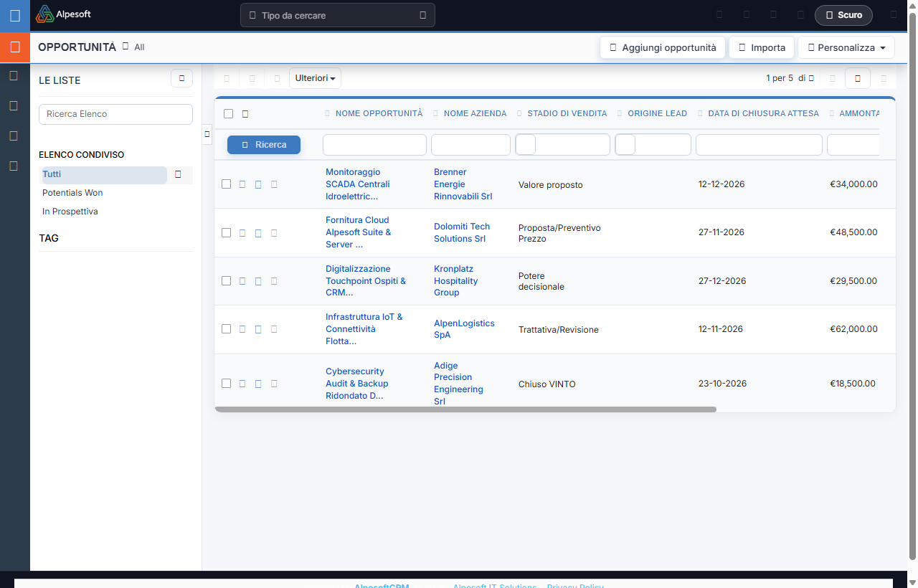Click first row icon for Monitoraggio SCADA
Screen dimensions: 918x588
tap(242, 184)
